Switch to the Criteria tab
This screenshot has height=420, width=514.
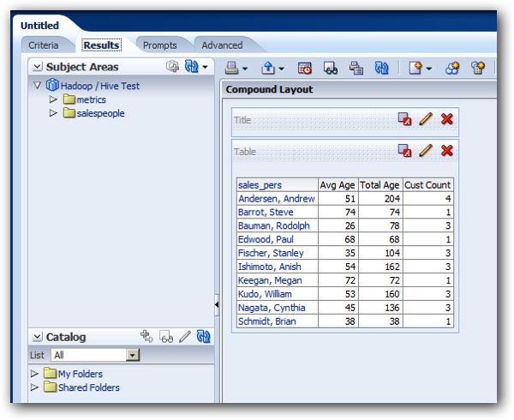coord(44,45)
